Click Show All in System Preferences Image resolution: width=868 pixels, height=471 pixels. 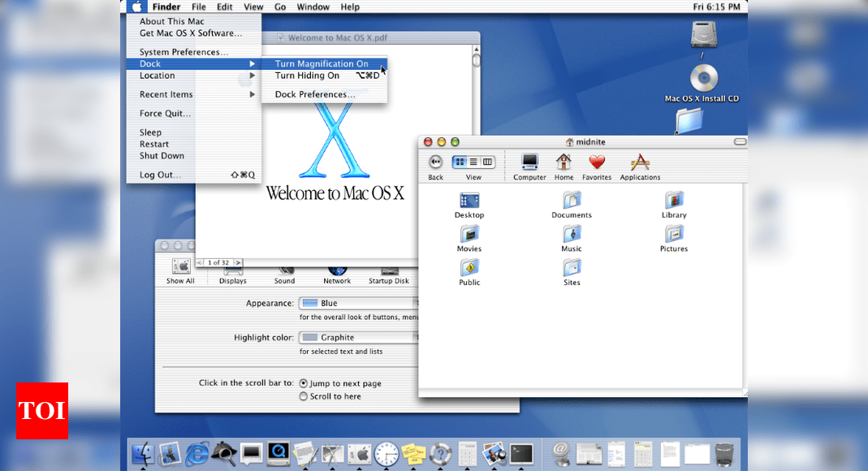point(180,272)
